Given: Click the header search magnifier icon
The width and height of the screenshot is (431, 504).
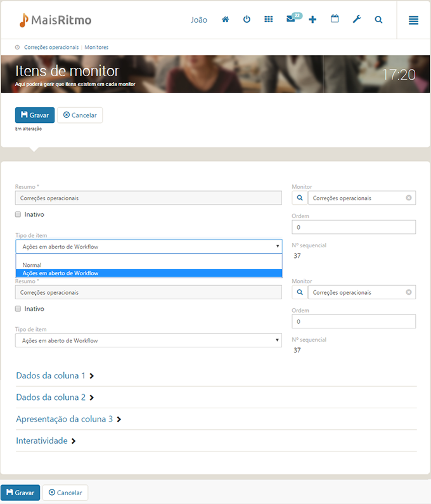Looking at the screenshot, I should click(x=378, y=20).
